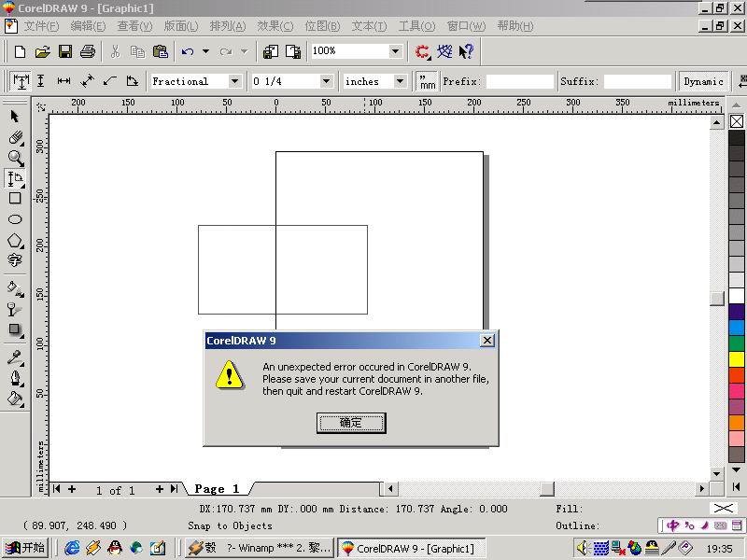Select the Ellipse tool
Image resolution: width=747 pixels, height=560 pixels.
click(x=15, y=219)
